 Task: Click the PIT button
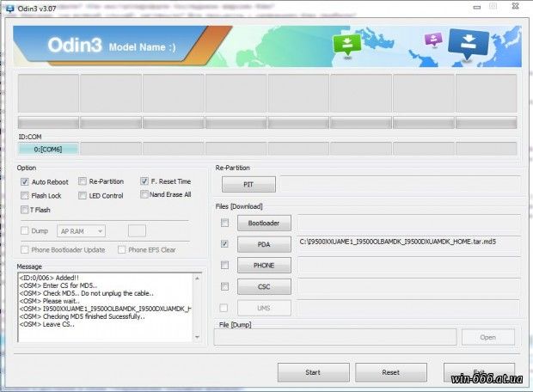[248, 184]
